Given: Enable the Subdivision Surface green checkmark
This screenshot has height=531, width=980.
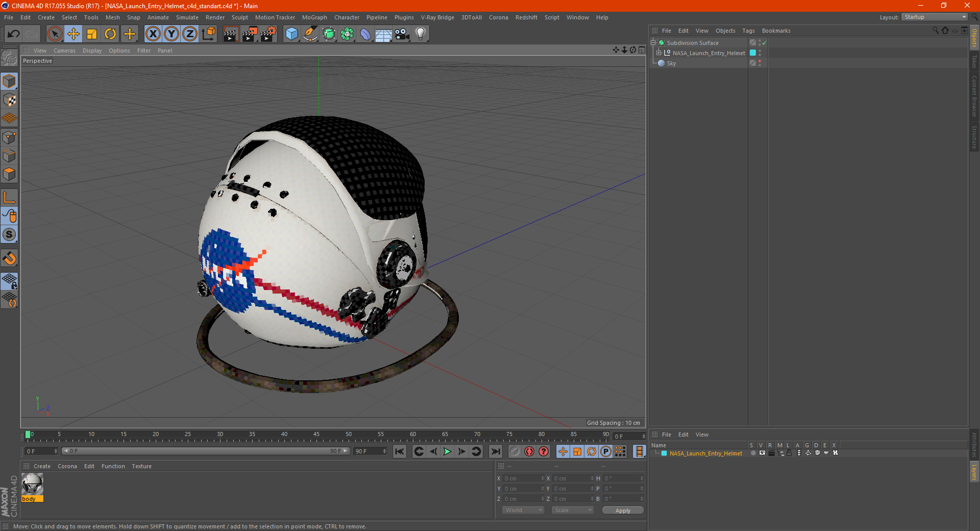Looking at the screenshot, I should pyautogui.click(x=764, y=43).
